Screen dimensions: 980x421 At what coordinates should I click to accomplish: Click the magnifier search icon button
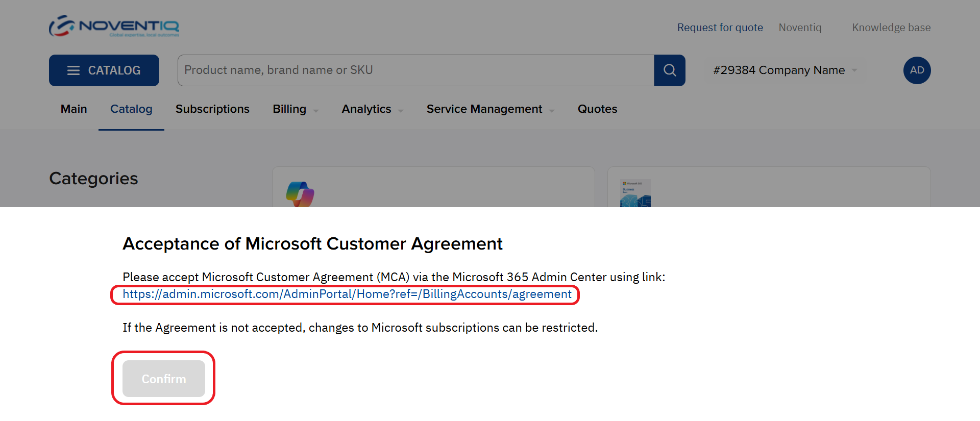670,70
